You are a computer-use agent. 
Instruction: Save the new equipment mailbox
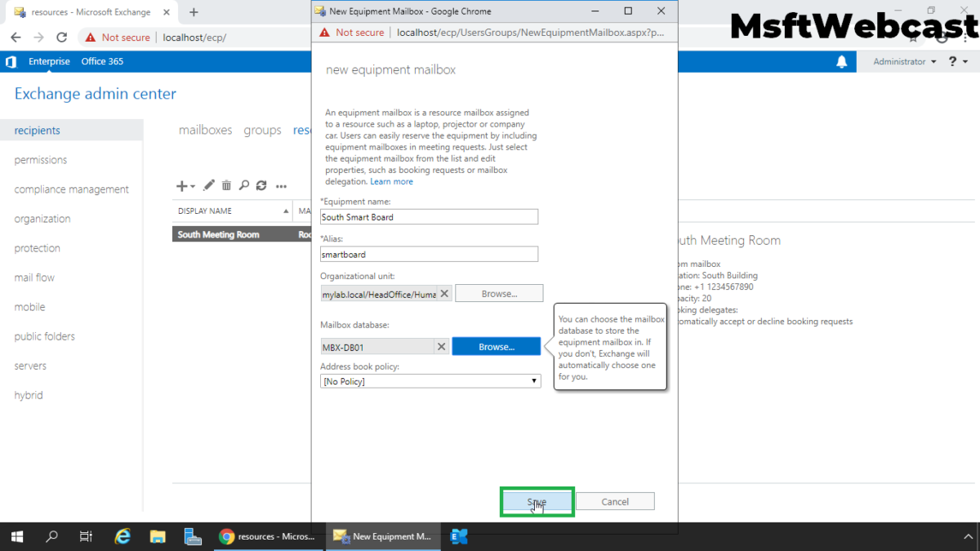click(537, 501)
